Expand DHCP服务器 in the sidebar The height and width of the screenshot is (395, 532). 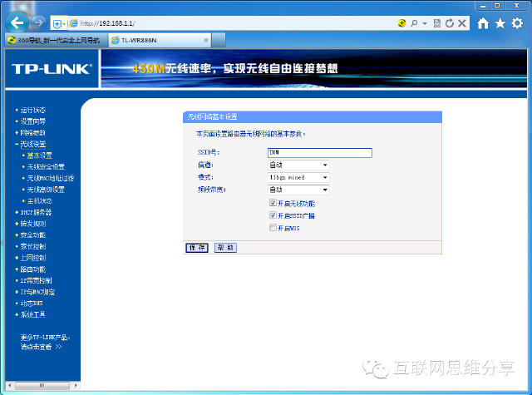(x=36, y=212)
